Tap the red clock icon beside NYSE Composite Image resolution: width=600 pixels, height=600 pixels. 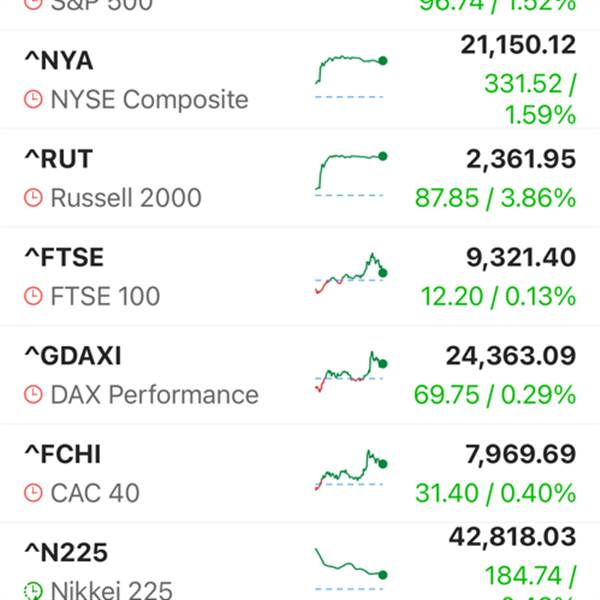33,99
